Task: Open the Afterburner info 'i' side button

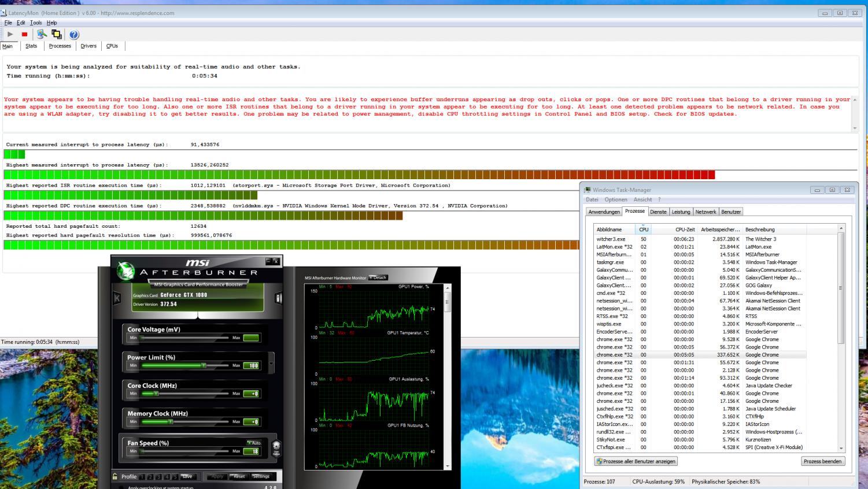Action: point(278,298)
